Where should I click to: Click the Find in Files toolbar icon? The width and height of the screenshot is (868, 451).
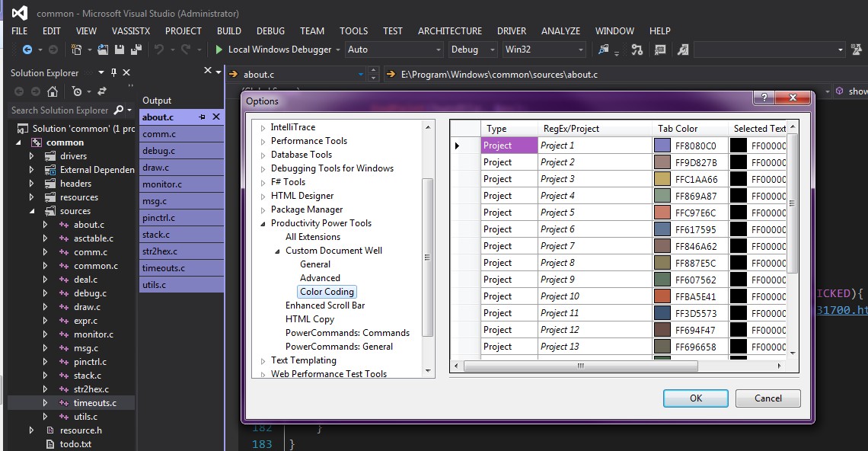pos(603,50)
